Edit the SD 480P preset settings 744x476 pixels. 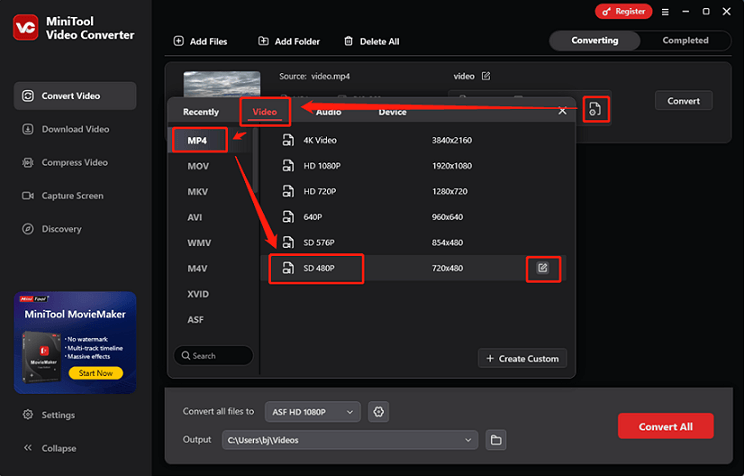[x=543, y=268]
